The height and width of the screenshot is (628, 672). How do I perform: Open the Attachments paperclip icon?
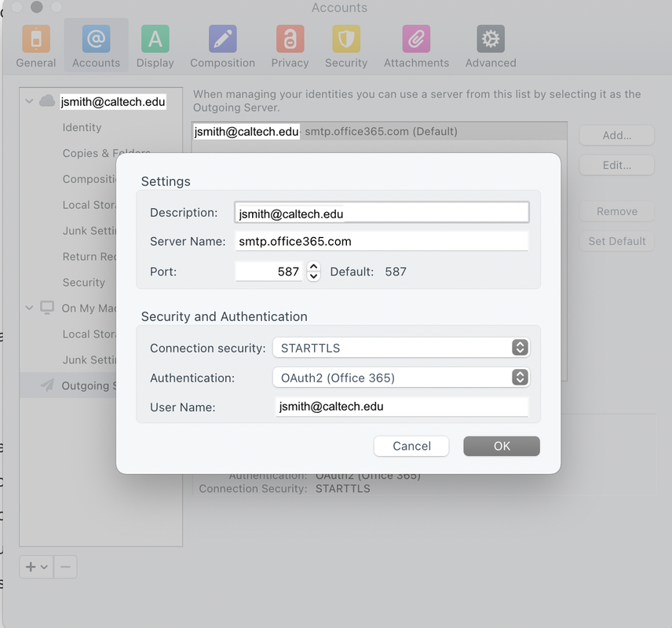[416, 39]
